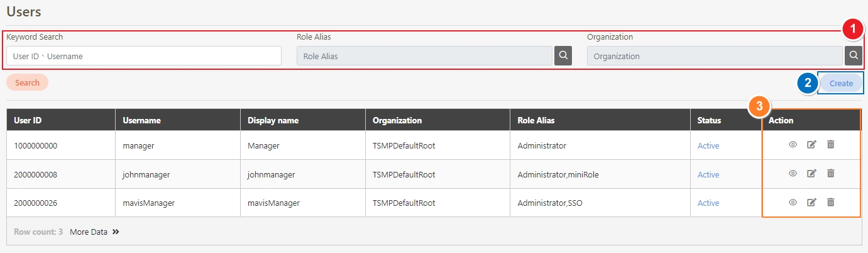Viewport: 868px width, 253px height.
Task: Click Active status for johnmanager
Action: click(x=708, y=174)
